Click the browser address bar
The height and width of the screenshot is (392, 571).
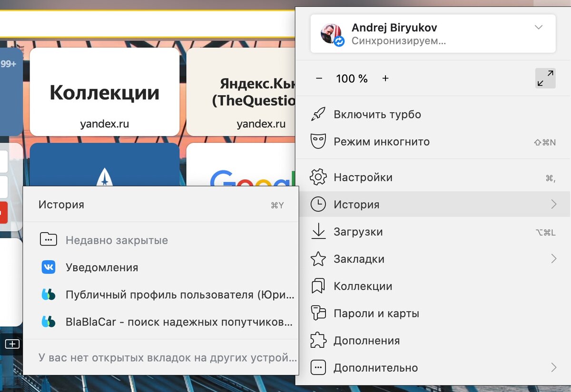(147, 24)
